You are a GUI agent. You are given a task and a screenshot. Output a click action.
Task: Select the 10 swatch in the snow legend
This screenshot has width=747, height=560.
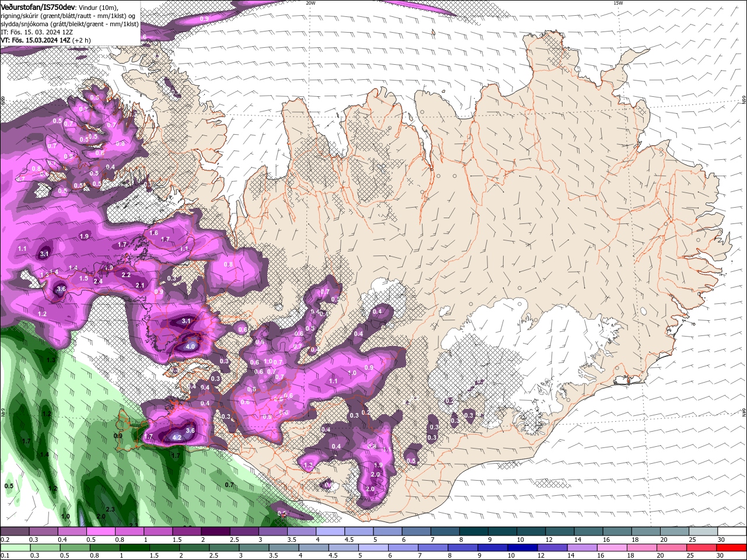(530, 531)
